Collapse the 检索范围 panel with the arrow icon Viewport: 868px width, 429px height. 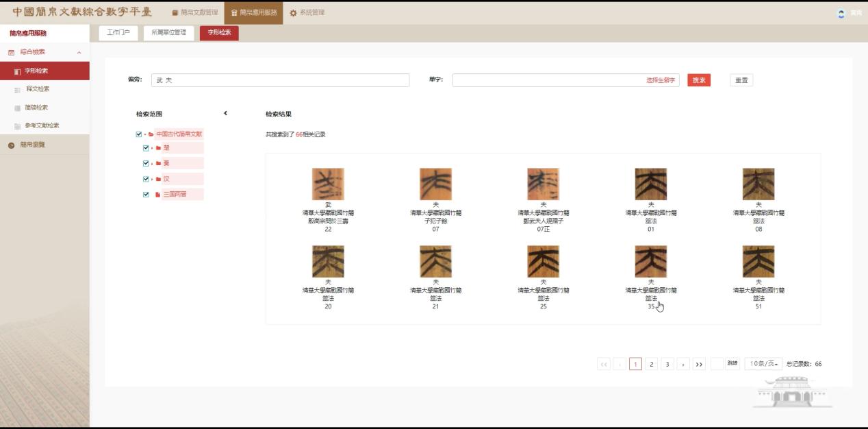point(225,114)
